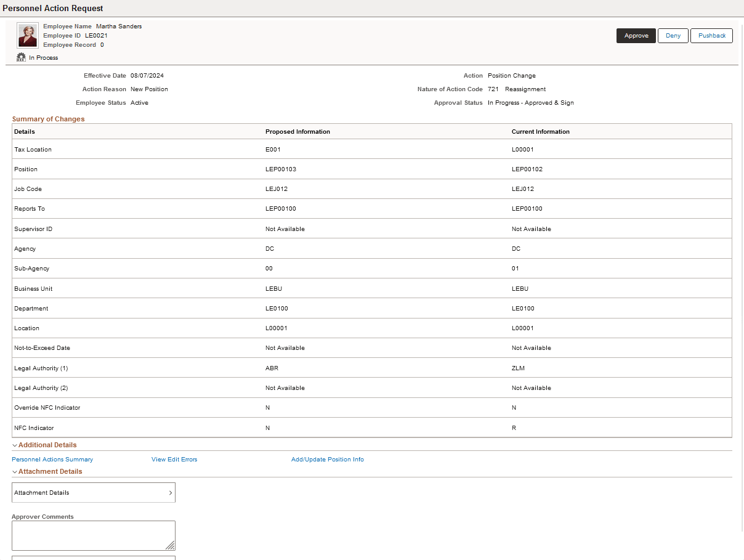The height and width of the screenshot is (560, 744).
Task: Open the Add/Update Position Info link
Action: [x=328, y=459]
